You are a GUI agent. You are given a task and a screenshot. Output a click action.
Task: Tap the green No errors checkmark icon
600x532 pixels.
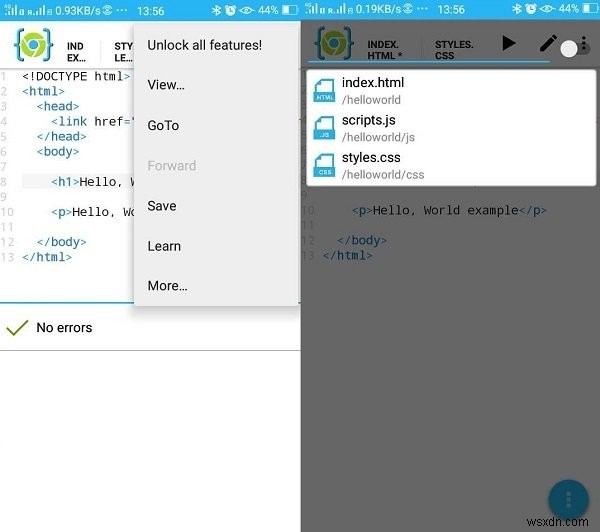tap(17, 328)
